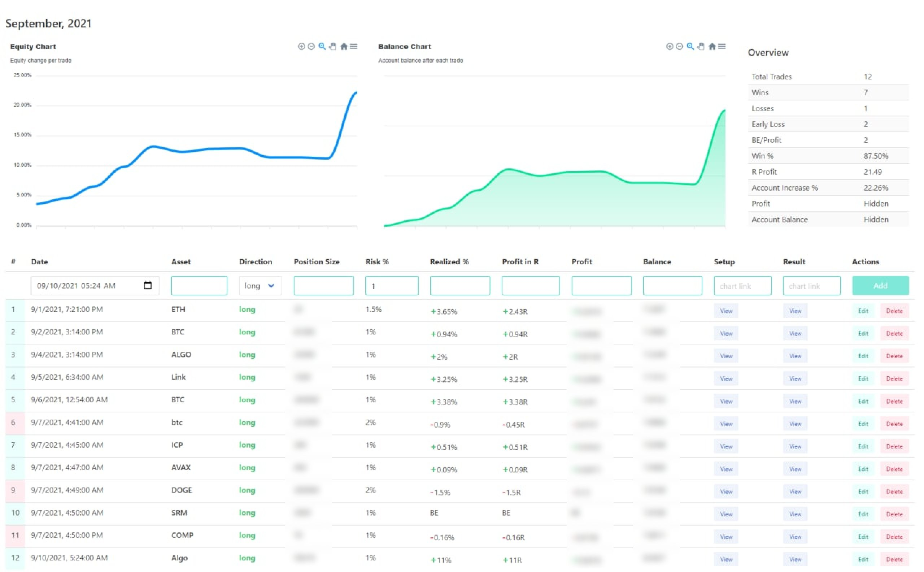This screenshot has width=924, height=572.
Task: Open hamburger menu on Equity Chart
Action: tap(354, 47)
